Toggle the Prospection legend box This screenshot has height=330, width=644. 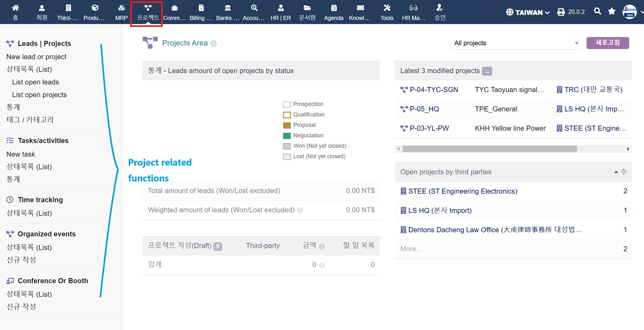tap(287, 104)
